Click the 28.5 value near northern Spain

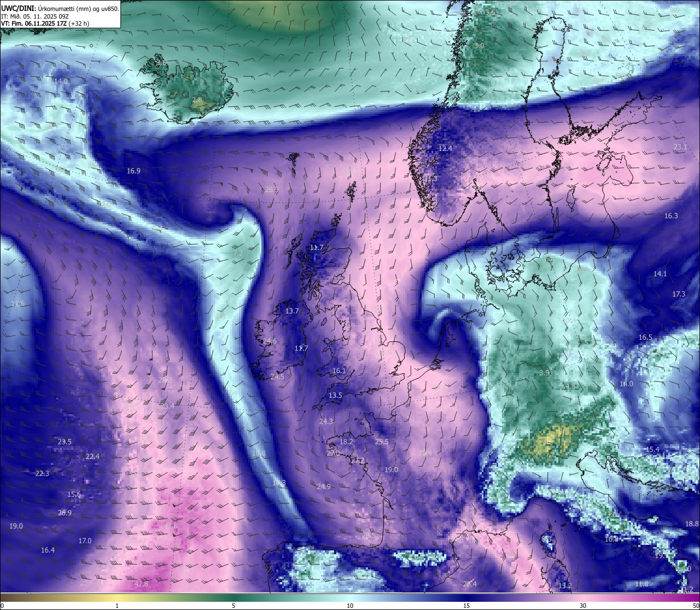pyautogui.click(x=369, y=536)
